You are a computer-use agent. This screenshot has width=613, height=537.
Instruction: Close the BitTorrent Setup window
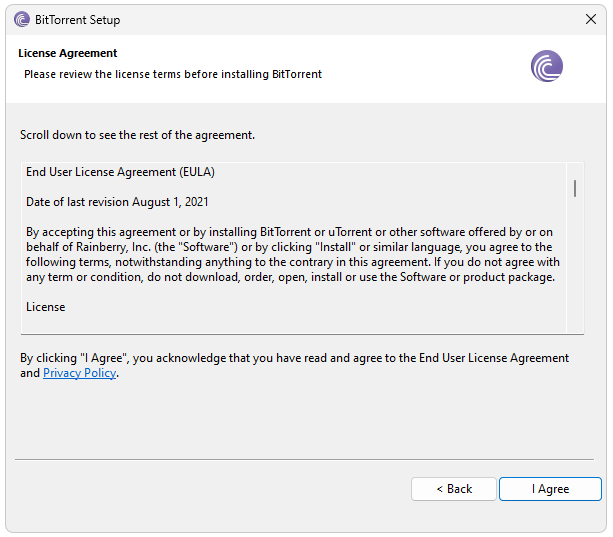[x=589, y=19]
